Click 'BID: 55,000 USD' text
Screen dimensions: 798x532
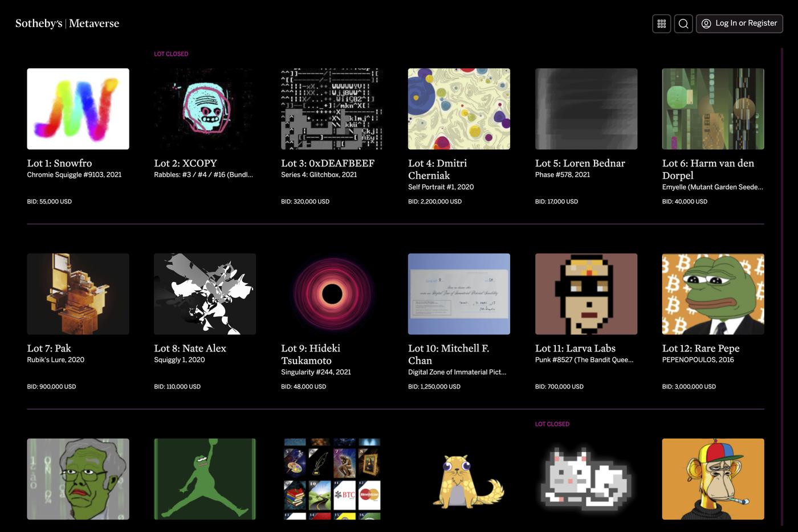[50, 202]
